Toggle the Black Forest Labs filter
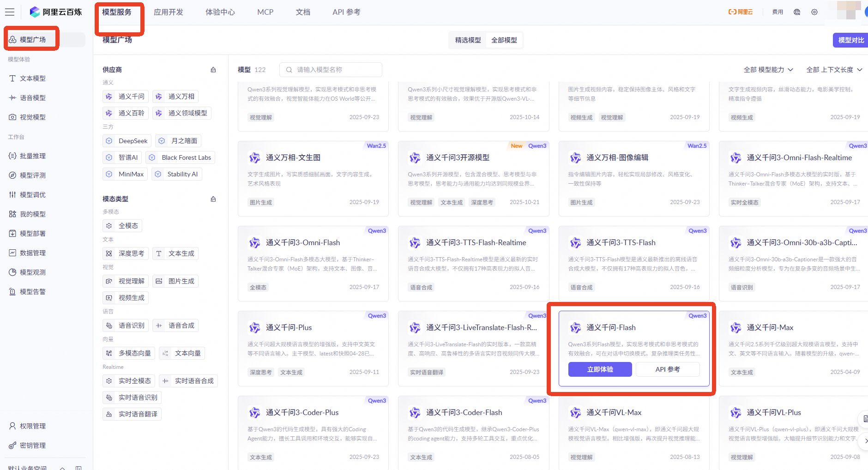The width and height of the screenshot is (868, 470). pyautogui.click(x=181, y=157)
